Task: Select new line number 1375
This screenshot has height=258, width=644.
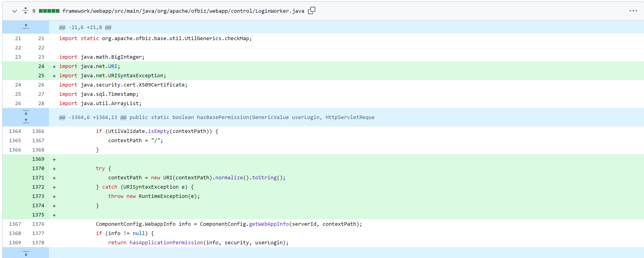Action: [x=38, y=215]
